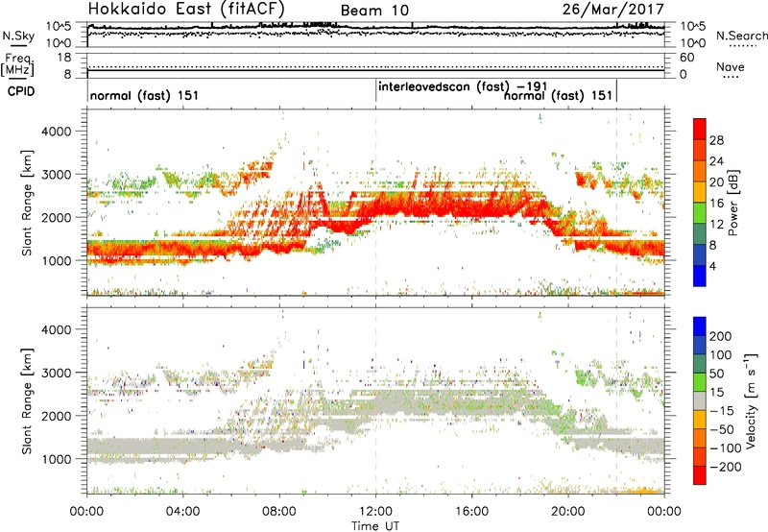Click the green segment of power color bar
Image resolution: width=768 pixels, height=532 pixels.
pyautogui.click(x=700, y=213)
